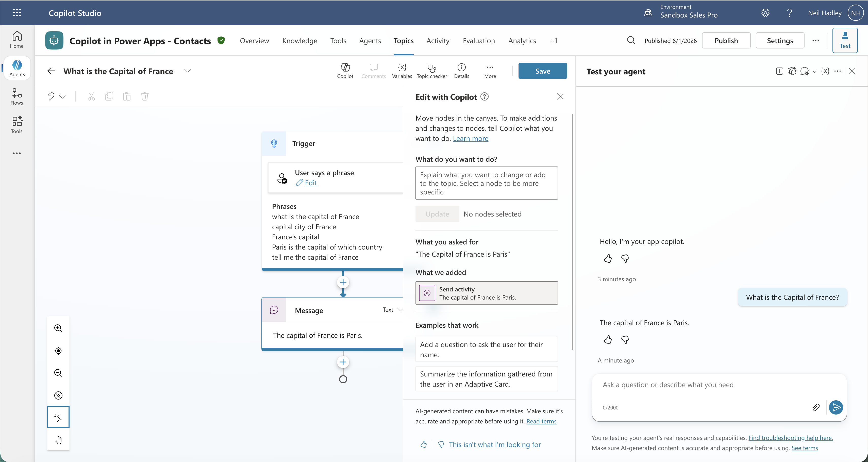This screenshot has width=868, height=462.
Task: Open the Learn more link
Action: point(470,139)
